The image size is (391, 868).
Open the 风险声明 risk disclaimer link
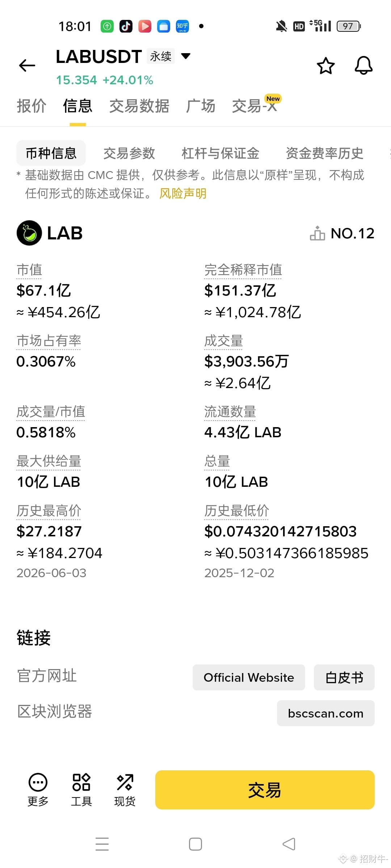[x=183, y=193]
